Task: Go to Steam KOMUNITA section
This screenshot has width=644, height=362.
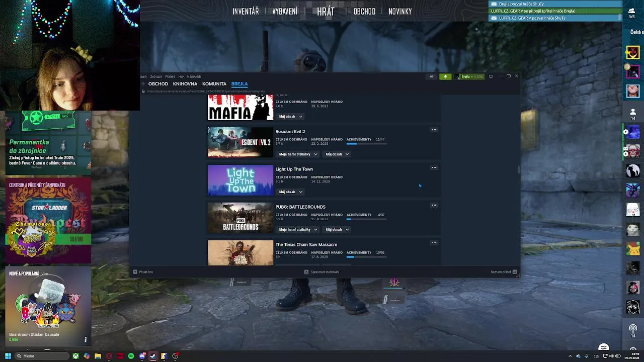Action: 214,84
